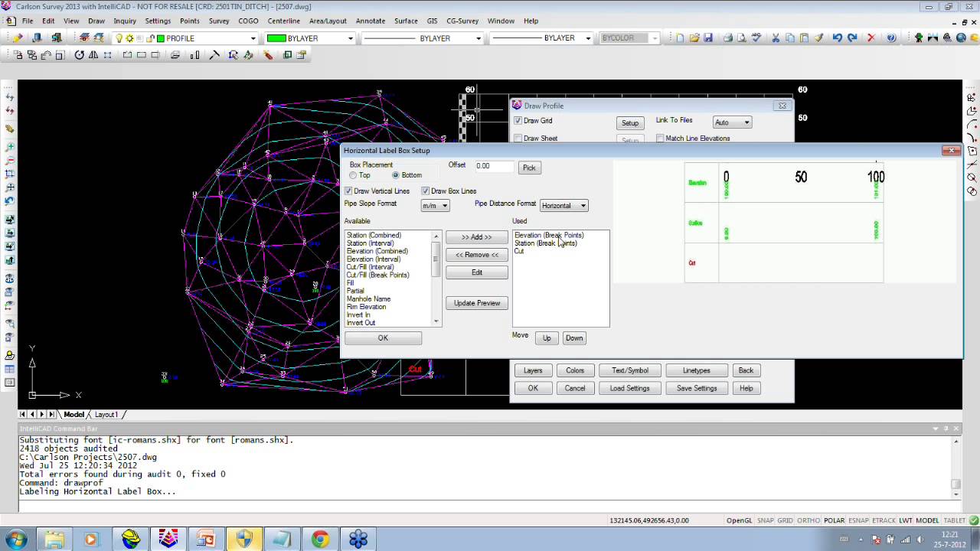The height and width of the screenshot is (551, 980).
Task: Save the drawing with the floppy disk icon
Action: click(x=708, y=38)
